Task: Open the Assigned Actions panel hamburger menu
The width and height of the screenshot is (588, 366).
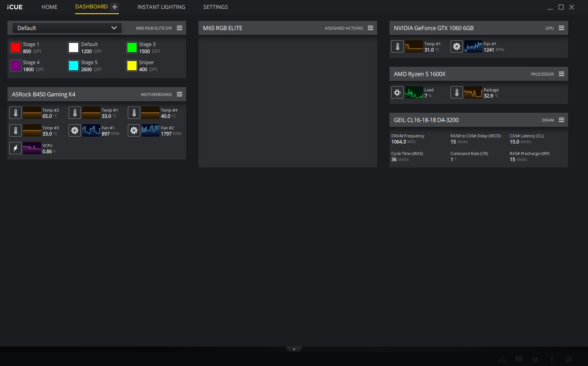Action: [370, 28]
